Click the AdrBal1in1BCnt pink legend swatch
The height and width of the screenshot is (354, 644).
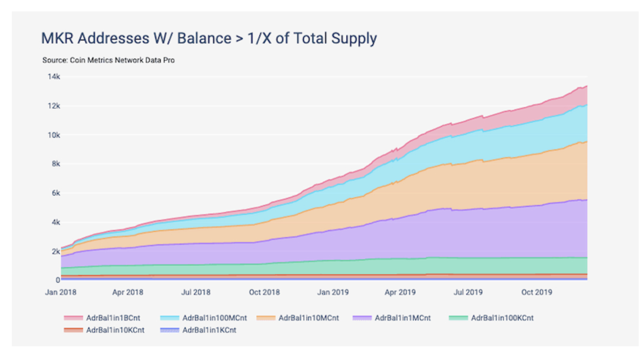click(73, 318)
